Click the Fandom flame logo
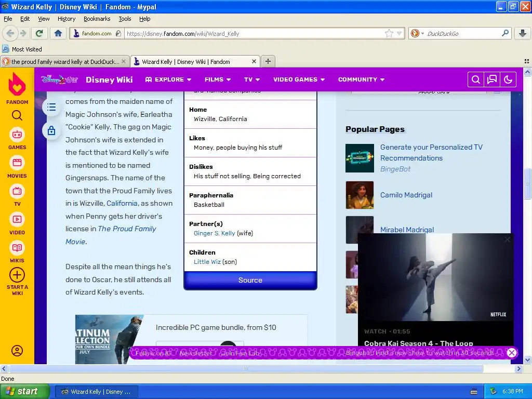 point(17,84)
